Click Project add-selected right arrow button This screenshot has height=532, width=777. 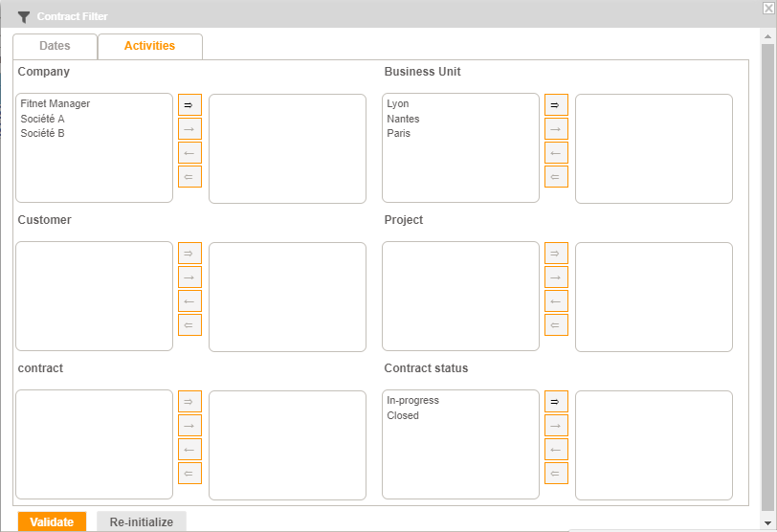(556, 277)
